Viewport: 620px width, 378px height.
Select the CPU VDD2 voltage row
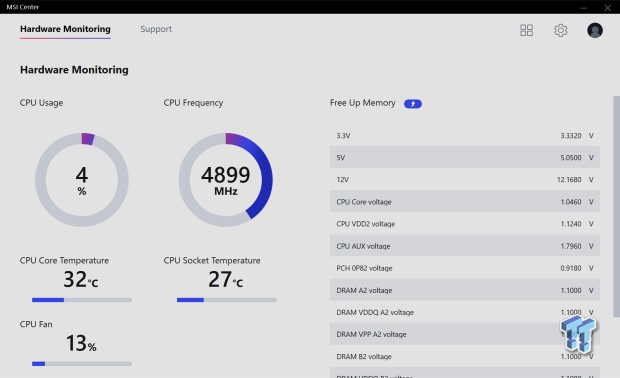point(465,224)
